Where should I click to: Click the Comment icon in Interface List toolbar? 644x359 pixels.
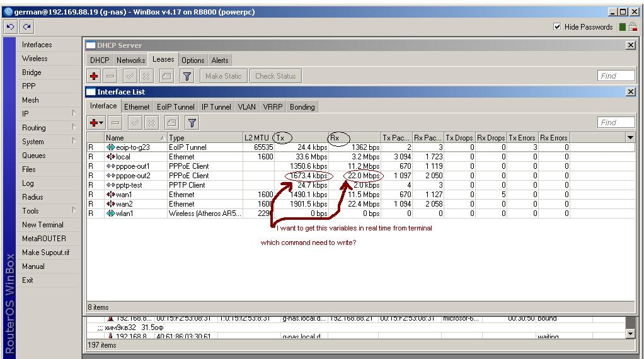coord(171,123)
